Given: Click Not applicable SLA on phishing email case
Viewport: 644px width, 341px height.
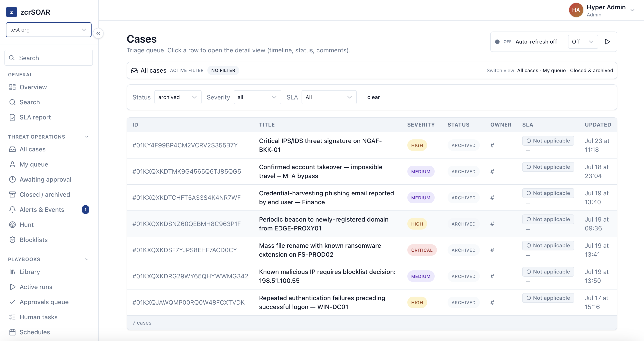Looking at the screenshot, I should point(548,193).
